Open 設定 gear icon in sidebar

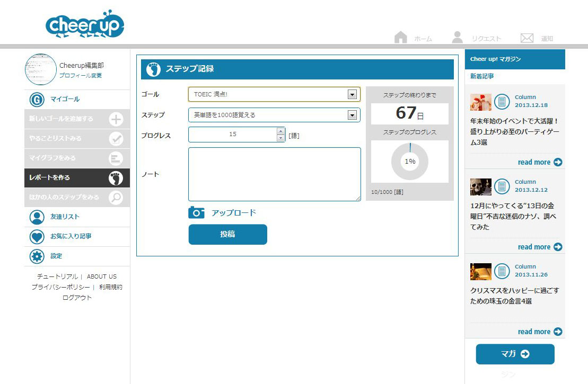coord(37,256)
